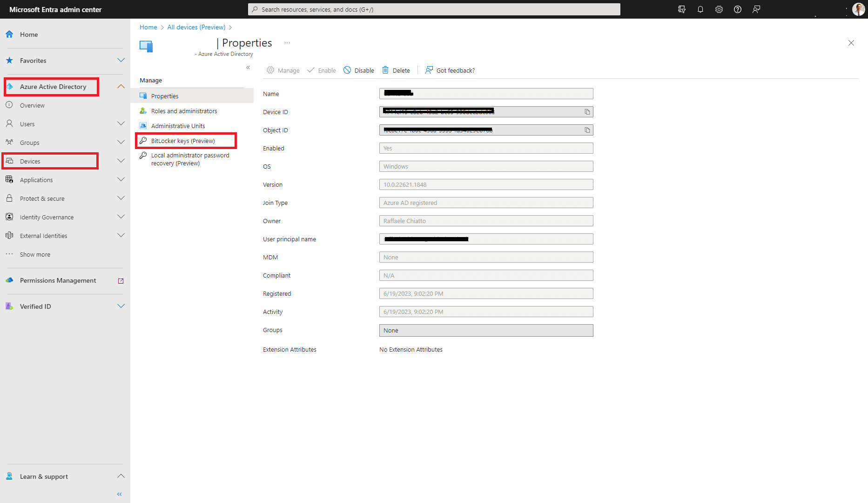Screen dimensions: 868x503
Task: Click All devices (Preview) breadcrumb
Action: coord(196,27)
